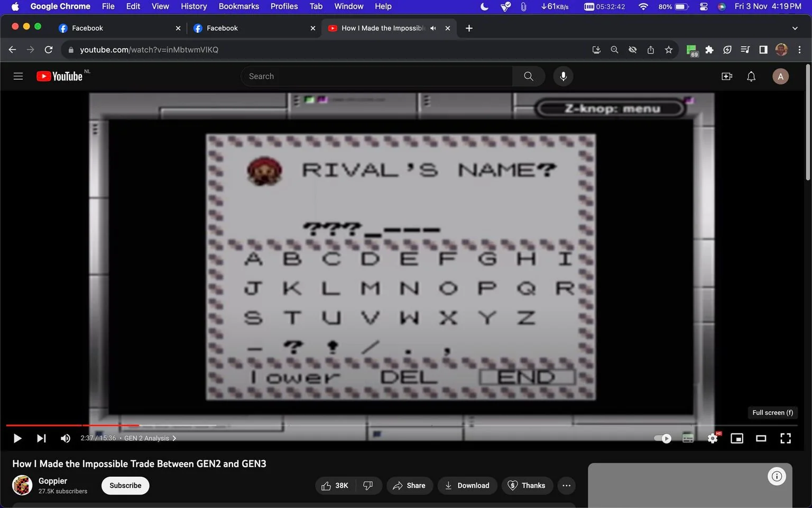Click the search magnifier button
Image resolution: width=812 pixels, height=508 pixels.
[528, 76]
